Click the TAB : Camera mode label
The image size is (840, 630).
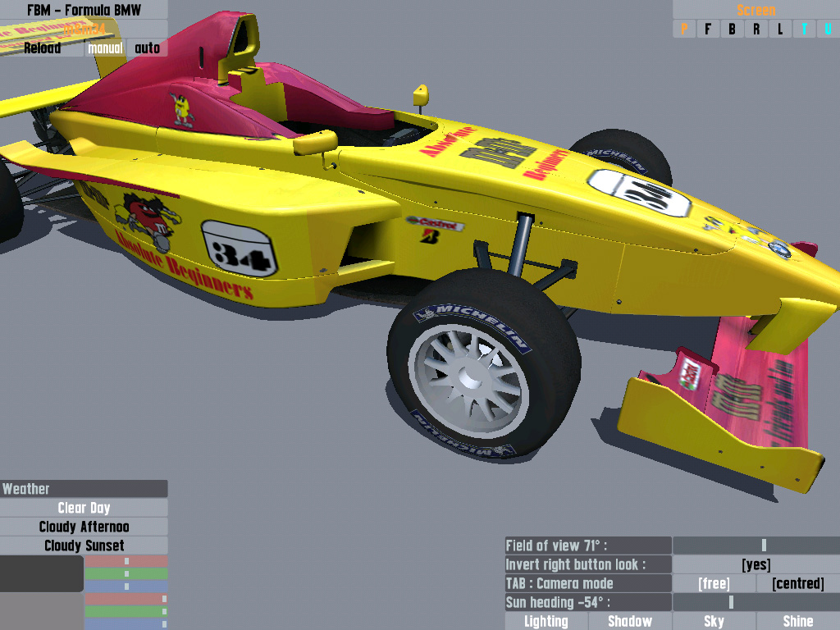[588, 583]
